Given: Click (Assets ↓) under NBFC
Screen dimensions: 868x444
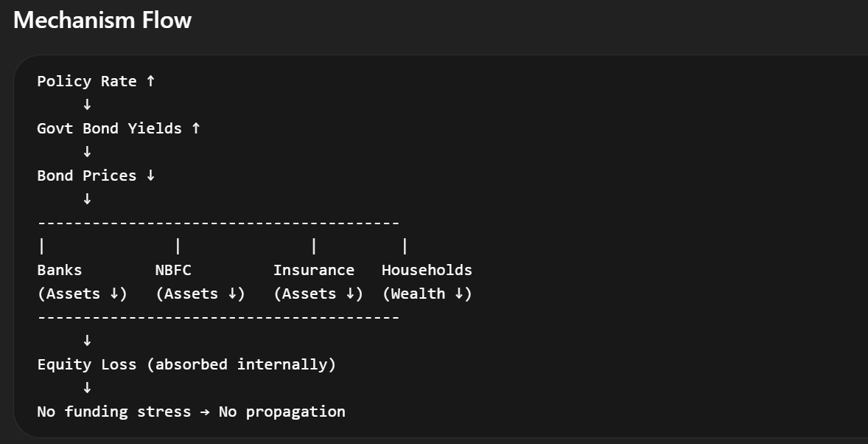Looking at the screenshot, I should point(200,294).
